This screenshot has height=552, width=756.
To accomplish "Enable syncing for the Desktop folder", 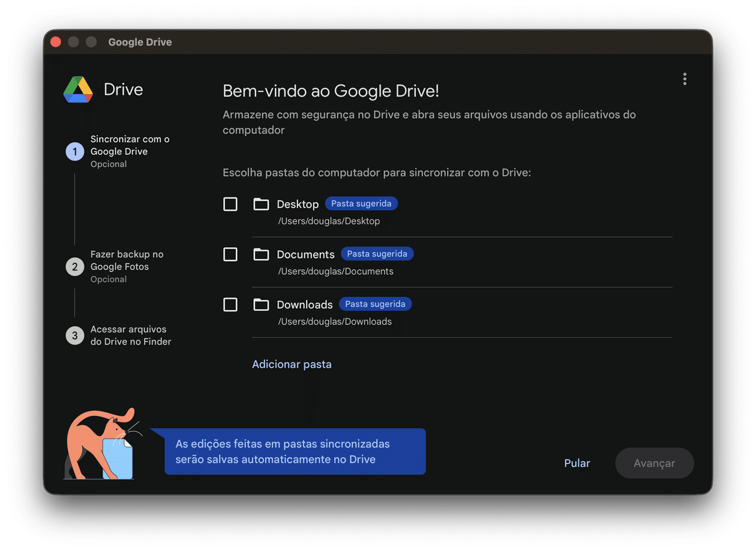I will [x=230, y=204].
